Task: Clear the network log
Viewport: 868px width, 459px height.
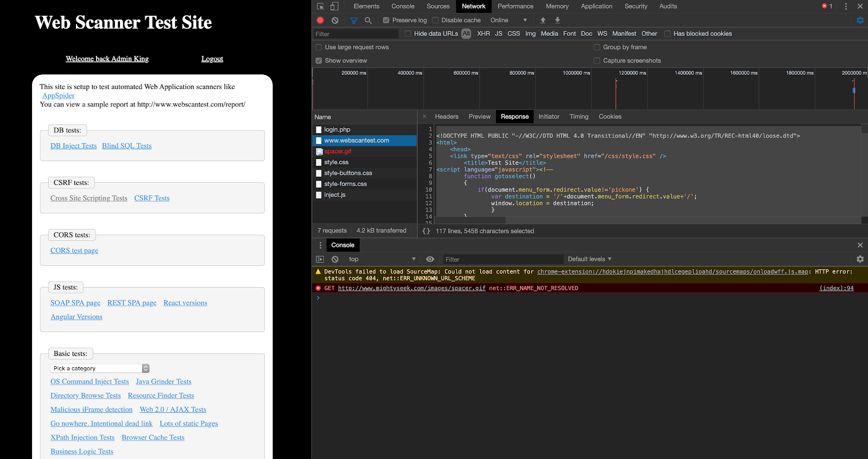Action: click(x=335, y=20)
